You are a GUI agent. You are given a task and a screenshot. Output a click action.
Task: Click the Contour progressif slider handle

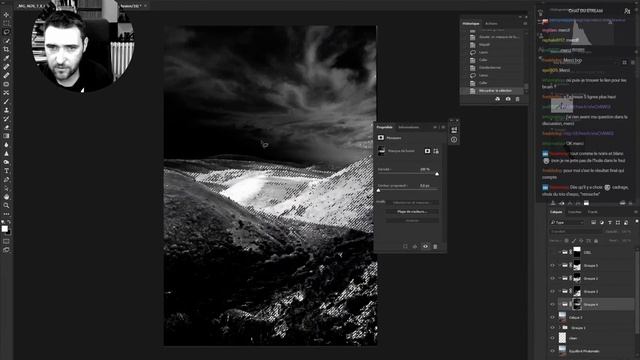[x=378, y=191]
